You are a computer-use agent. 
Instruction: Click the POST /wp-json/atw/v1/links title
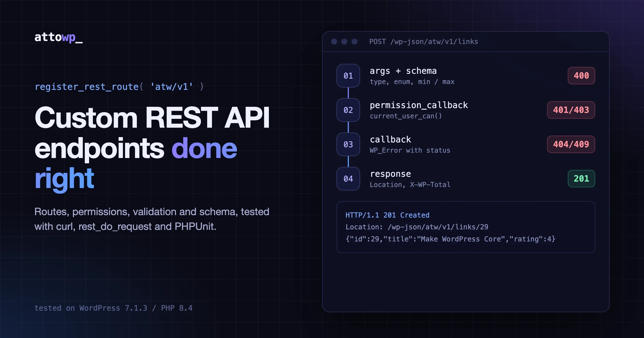pos(424,42)
